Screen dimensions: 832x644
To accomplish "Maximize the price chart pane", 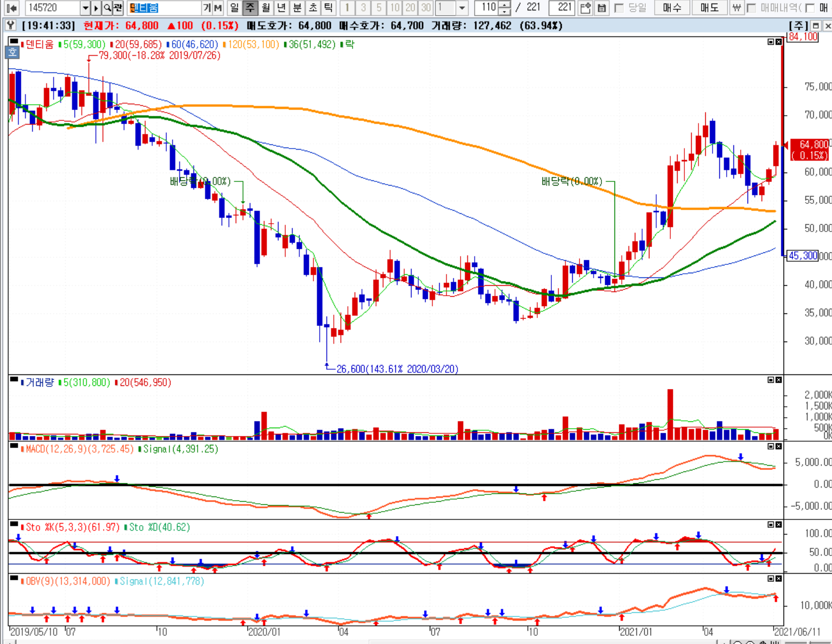I will click(x=771, y=42).
